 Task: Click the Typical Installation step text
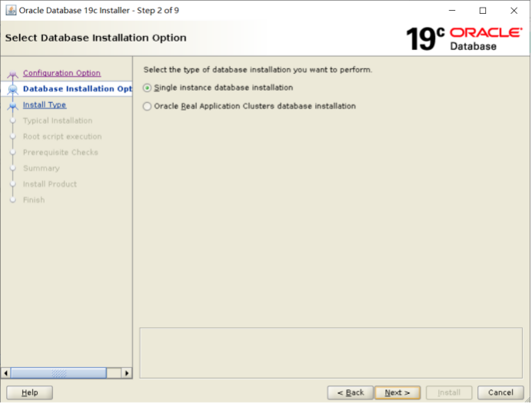58,121
